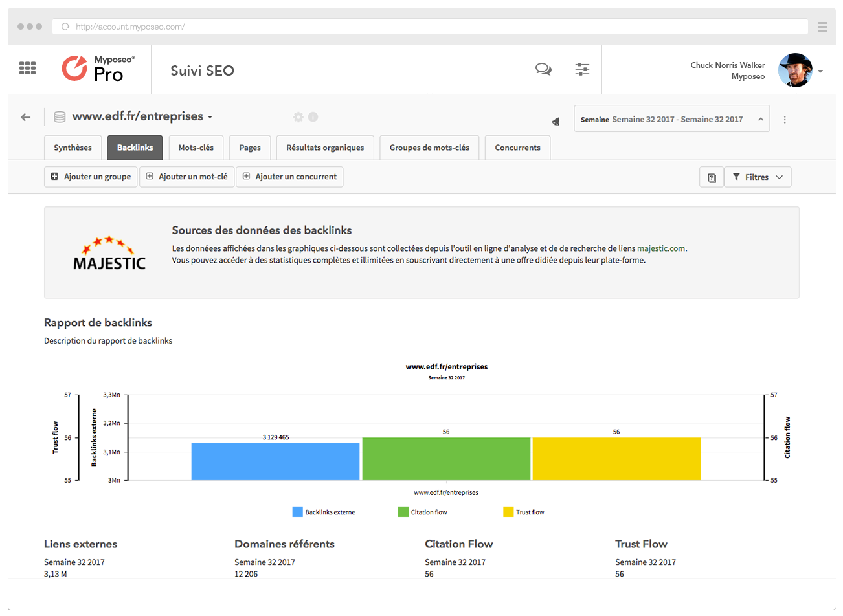This screenshot has width=843, height=616.
Task: Toggle Backlinks externe legend item
Action: click(324, 512)
